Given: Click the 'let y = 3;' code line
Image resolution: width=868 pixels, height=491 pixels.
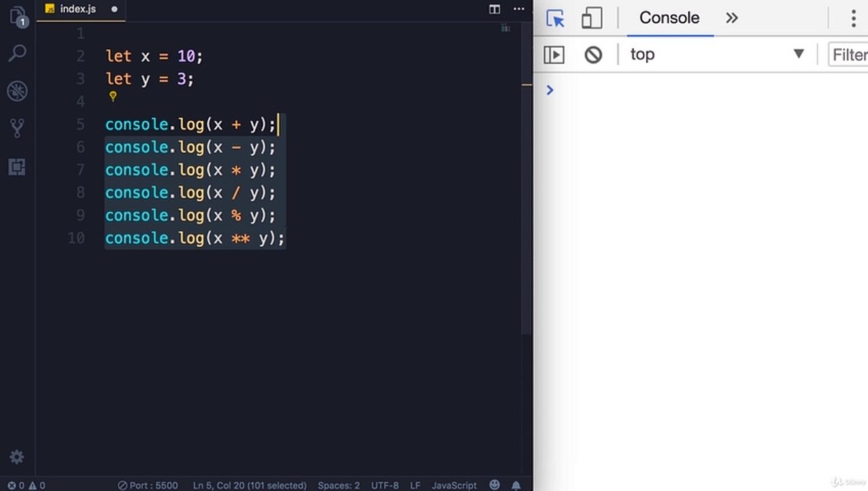Looking at the screenshot, I should pos(149,79).
